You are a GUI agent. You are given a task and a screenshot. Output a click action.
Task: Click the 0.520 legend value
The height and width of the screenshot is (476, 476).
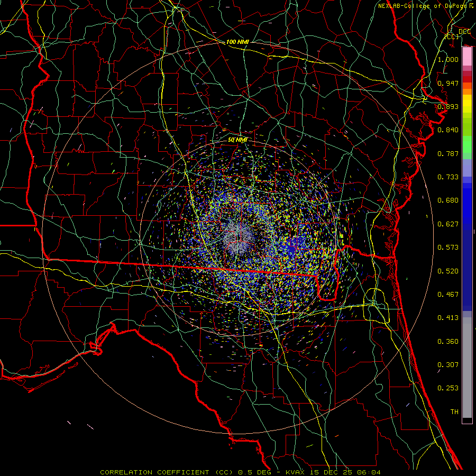pos(448,271)
